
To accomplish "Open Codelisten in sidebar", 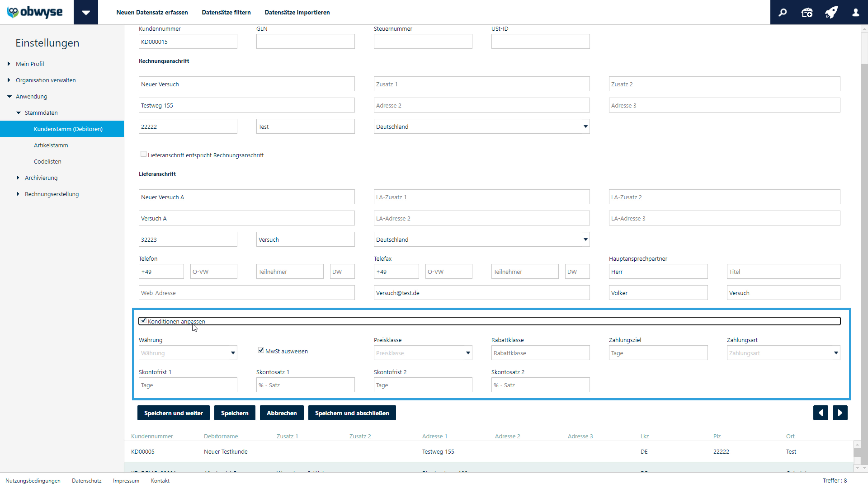I will point(47,161).
